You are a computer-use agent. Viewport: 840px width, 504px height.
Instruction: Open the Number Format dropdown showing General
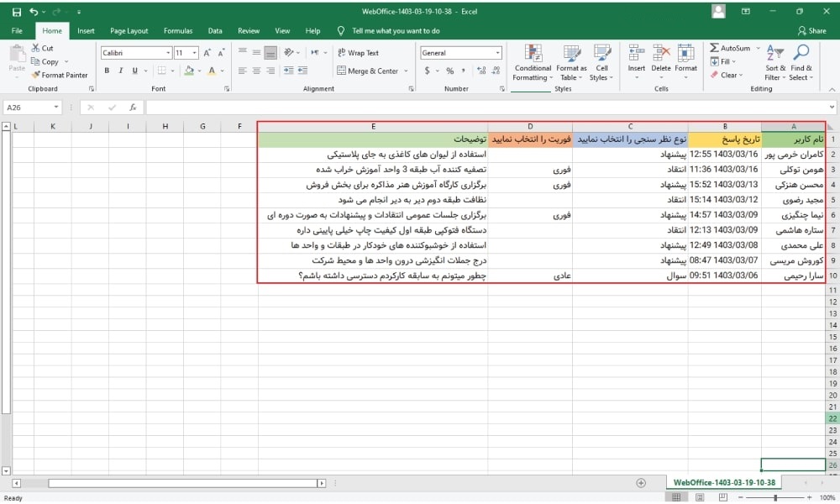461,51
